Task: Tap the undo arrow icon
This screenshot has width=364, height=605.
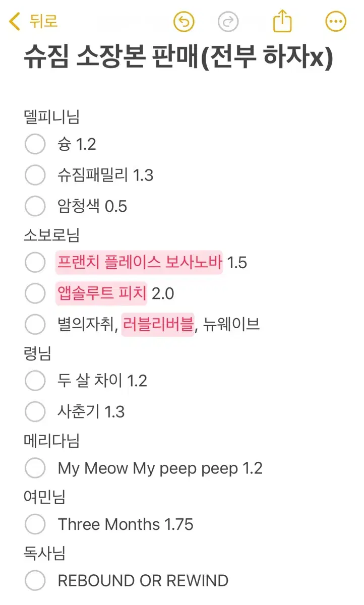Action: coord(184,22)
